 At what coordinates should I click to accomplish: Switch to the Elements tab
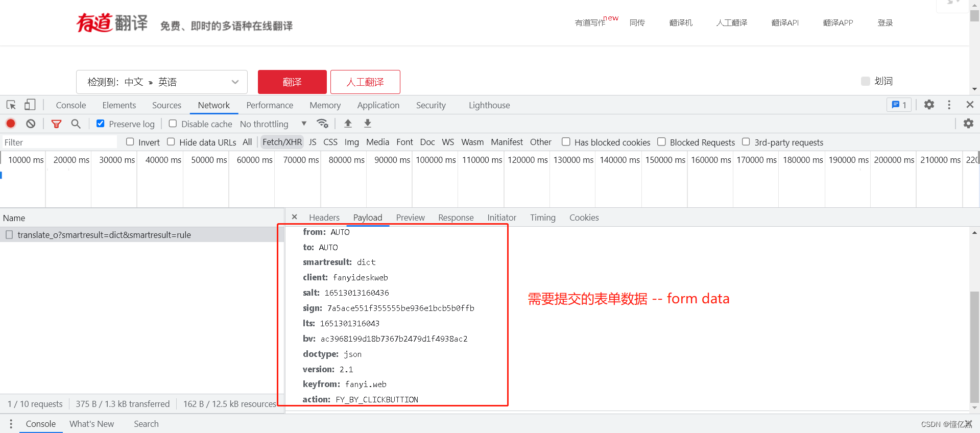pos(119,105)
